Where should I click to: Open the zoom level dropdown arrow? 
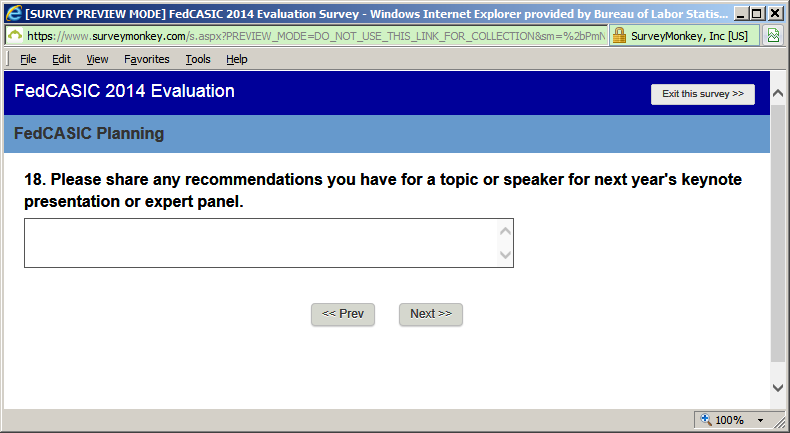[x=760, y=420]
